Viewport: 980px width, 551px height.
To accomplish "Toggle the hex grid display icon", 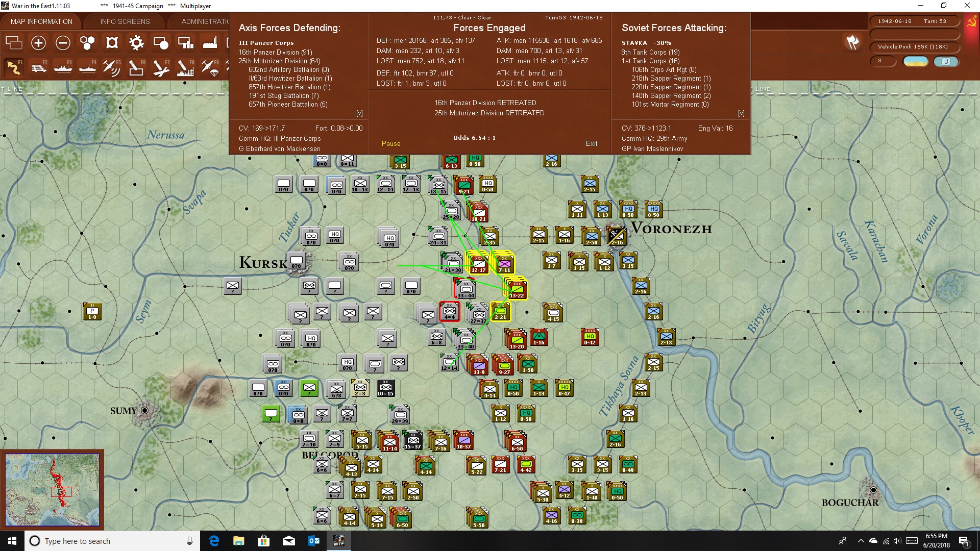I will [87, 43].
